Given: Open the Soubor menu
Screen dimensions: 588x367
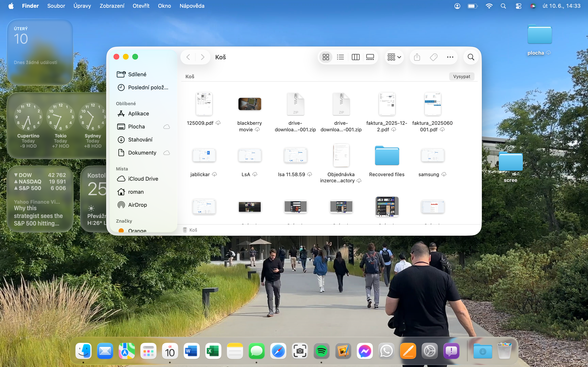Looking at the screenshot, I should click(56, 6).
